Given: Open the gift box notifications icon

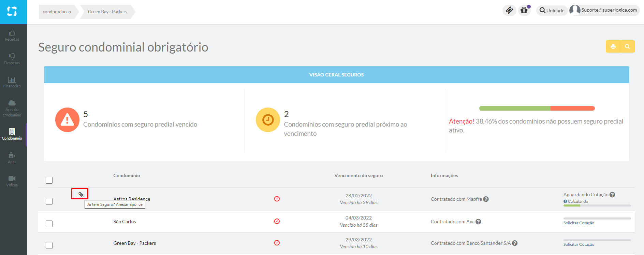Looking at the screenshot, I should coord(524,11).
